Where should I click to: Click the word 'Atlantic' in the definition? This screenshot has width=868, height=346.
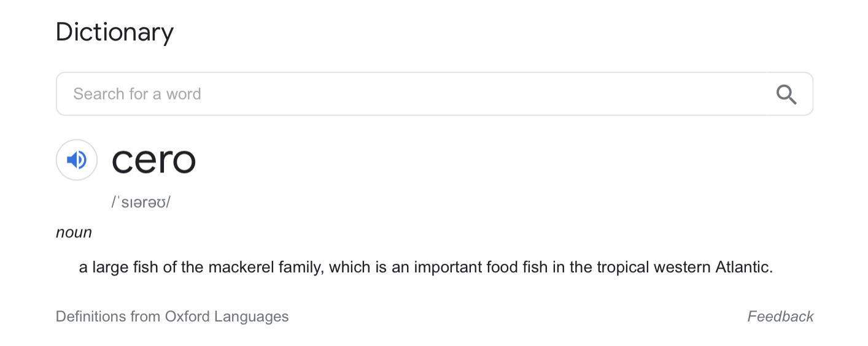(743, 267)
